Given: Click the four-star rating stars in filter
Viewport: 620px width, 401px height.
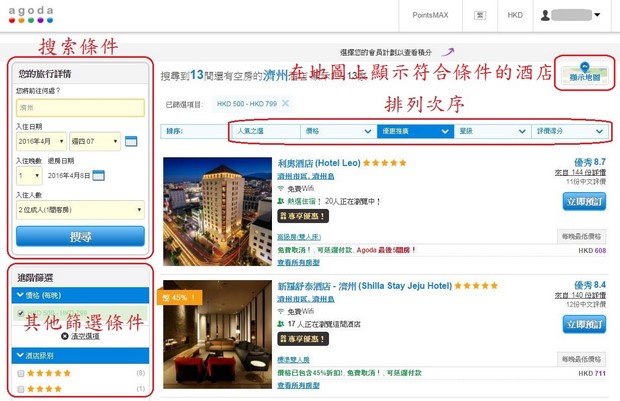Looking at the screenshot, I should [x=44, y=389].
